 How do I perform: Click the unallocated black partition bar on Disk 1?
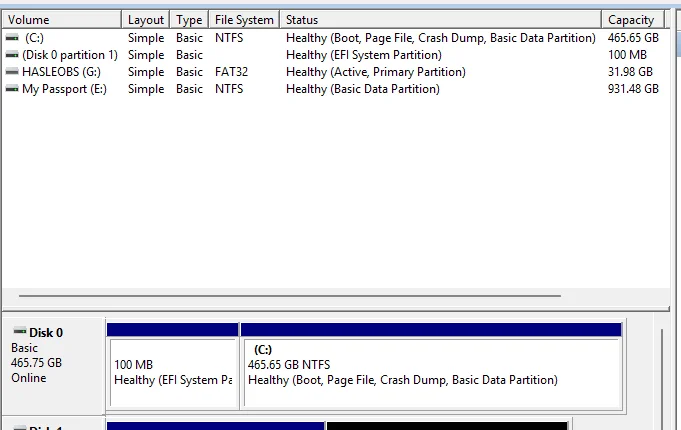point(447,426)
